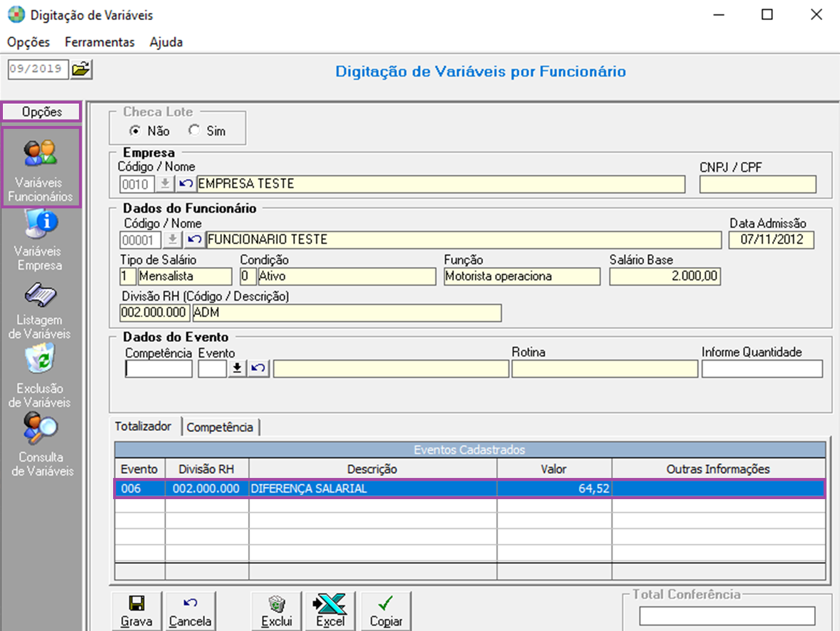This screenshot has width=840, height=631.
Task: Open Empresa code lookup dropdown arrow
Action: [x=166, y=184]
